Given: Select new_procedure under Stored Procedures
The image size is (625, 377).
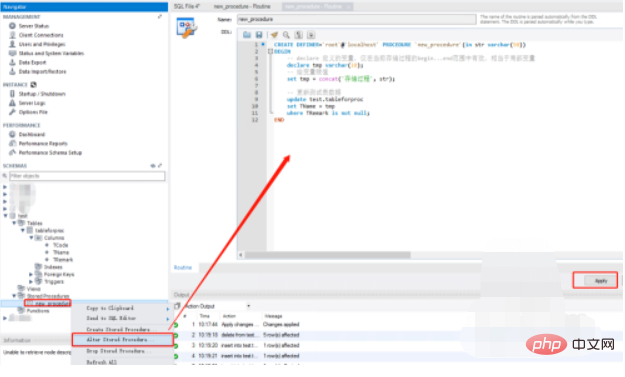Looking at the screenshot, I should (52, 304).
